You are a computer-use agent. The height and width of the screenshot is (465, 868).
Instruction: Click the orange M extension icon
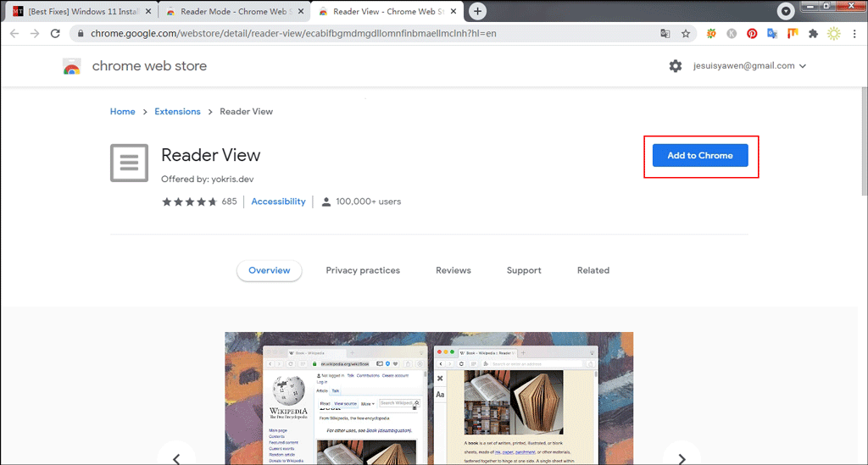(793, 34)
